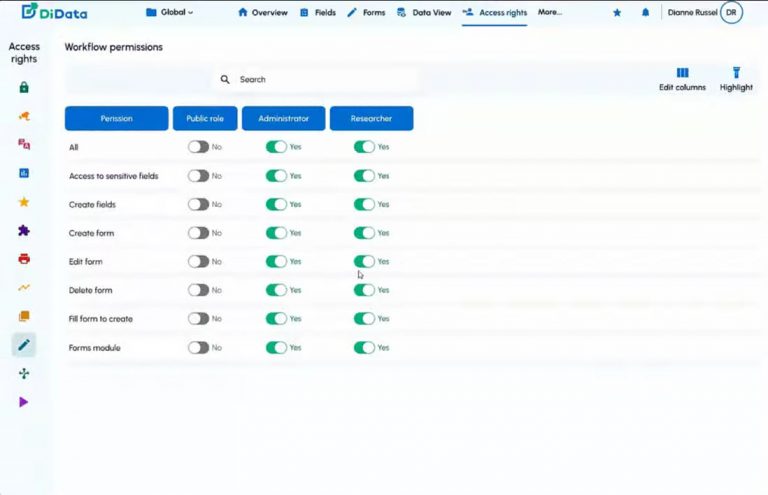Open notifications bell icon

(x=645, y=13)
